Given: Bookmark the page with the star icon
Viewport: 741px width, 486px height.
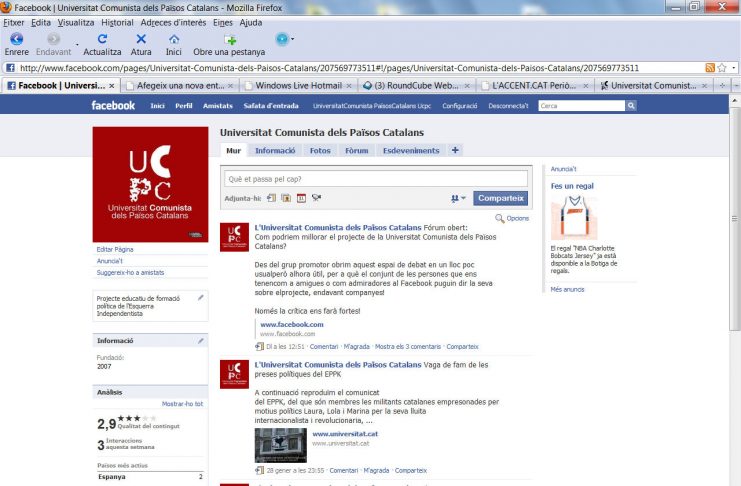Looking at the screenshot, I should tap(722, 68).
